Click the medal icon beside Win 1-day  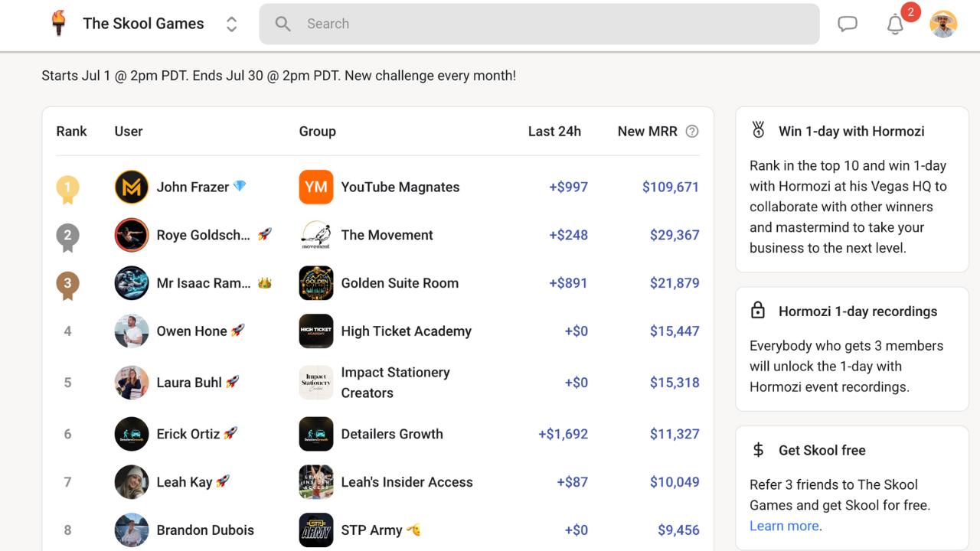tap(758, 130)
